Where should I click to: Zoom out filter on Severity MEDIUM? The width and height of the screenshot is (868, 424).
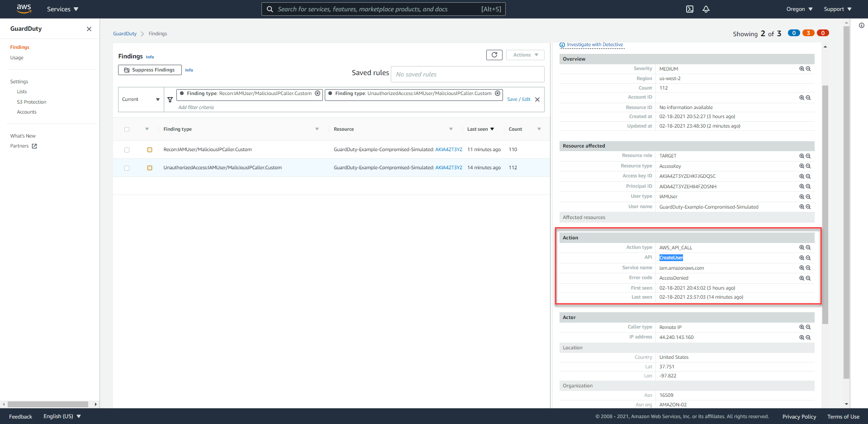(x=808, y=69)
